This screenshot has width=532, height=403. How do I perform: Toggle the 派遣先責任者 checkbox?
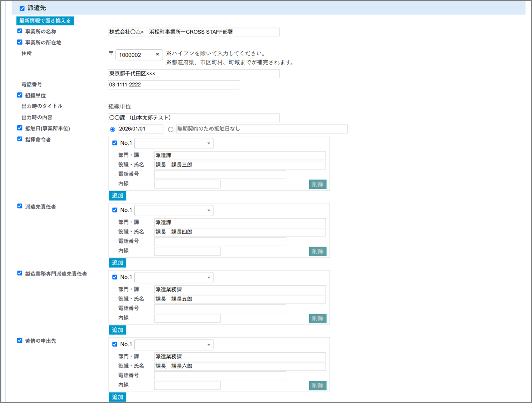pyautogui.click(x=20, y=206)
